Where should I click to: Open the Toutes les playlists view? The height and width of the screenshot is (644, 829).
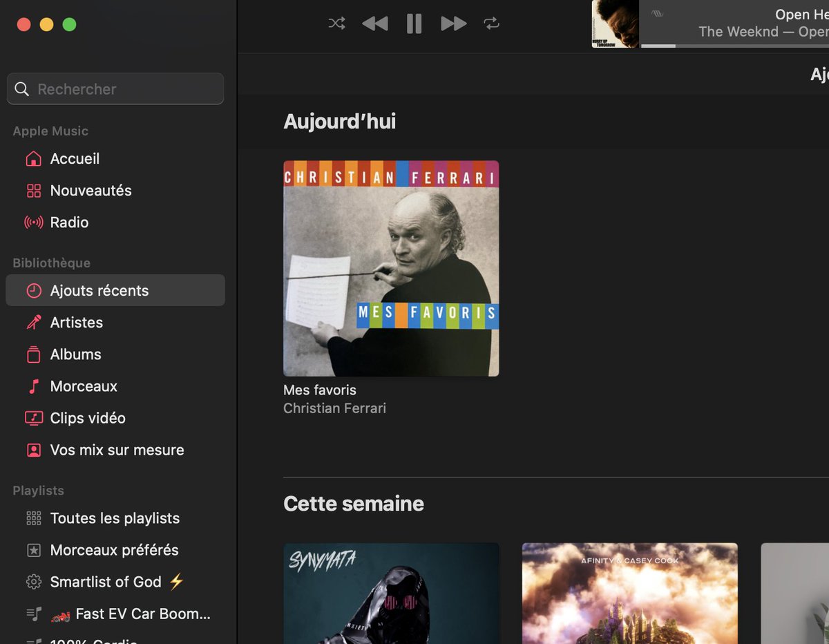[x=115, y=518]
